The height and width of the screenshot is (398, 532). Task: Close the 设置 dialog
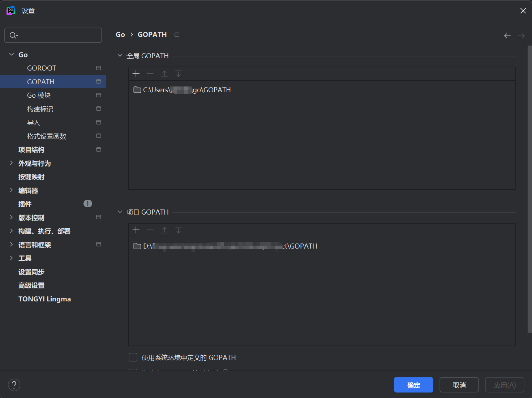tap(523, 11)
